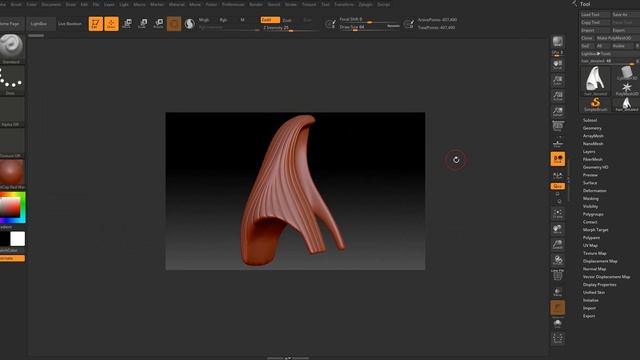Click the Frame mesh icon

pos(558,213)
